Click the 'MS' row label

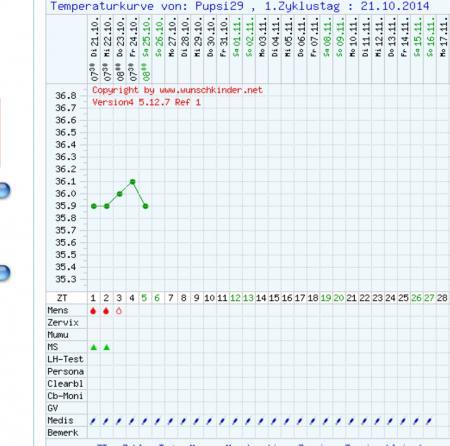click(53, 347)
